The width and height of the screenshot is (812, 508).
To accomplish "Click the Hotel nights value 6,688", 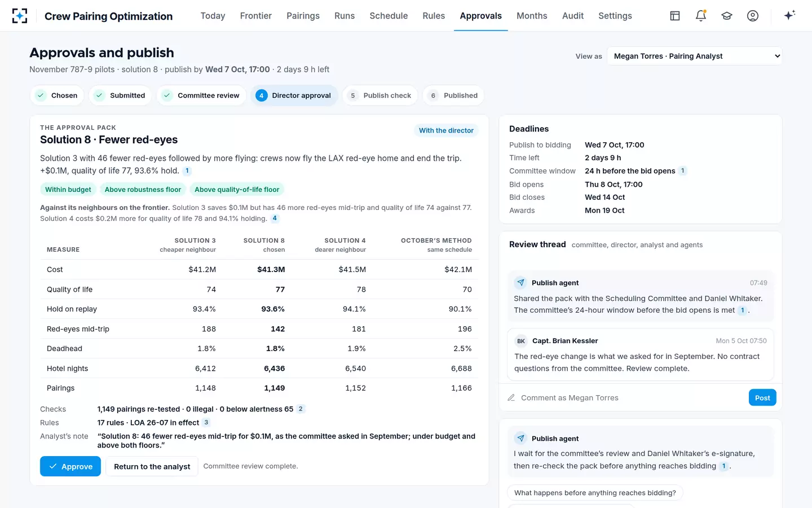I will click(x=461, y=369).
